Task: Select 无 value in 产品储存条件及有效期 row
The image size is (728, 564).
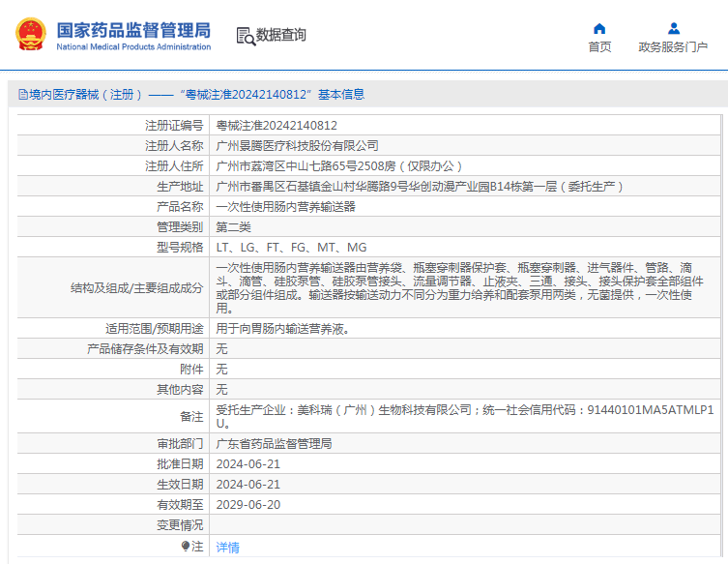Action: [x=222, y=349]
